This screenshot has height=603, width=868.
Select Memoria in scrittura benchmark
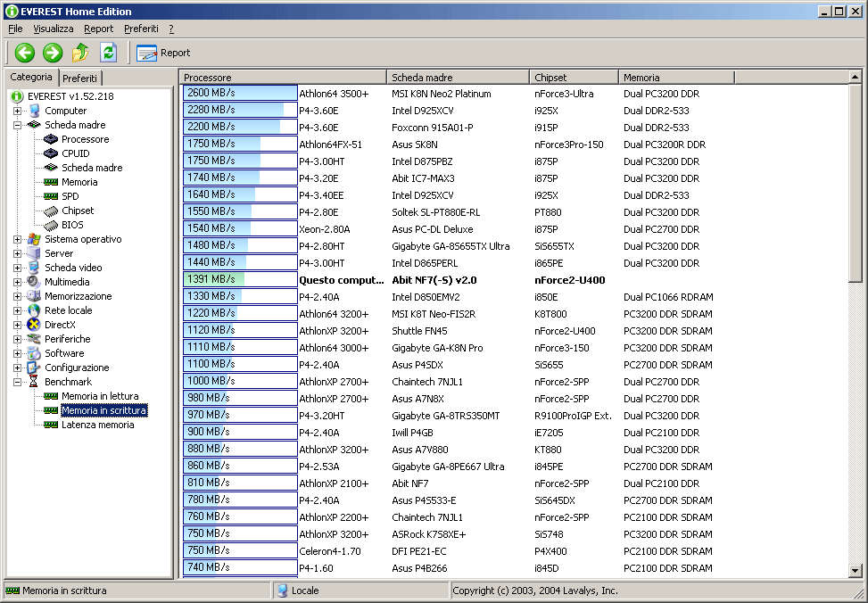click(104, 410)
